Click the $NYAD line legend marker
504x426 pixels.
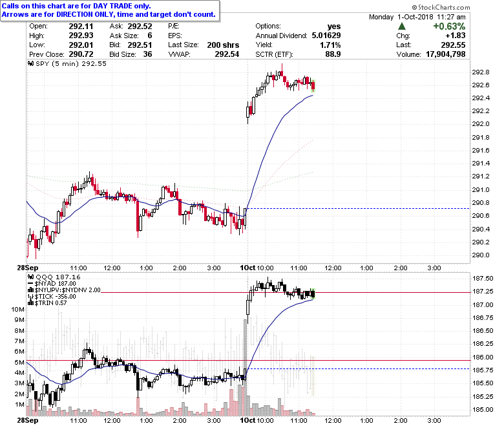point(31,283)
